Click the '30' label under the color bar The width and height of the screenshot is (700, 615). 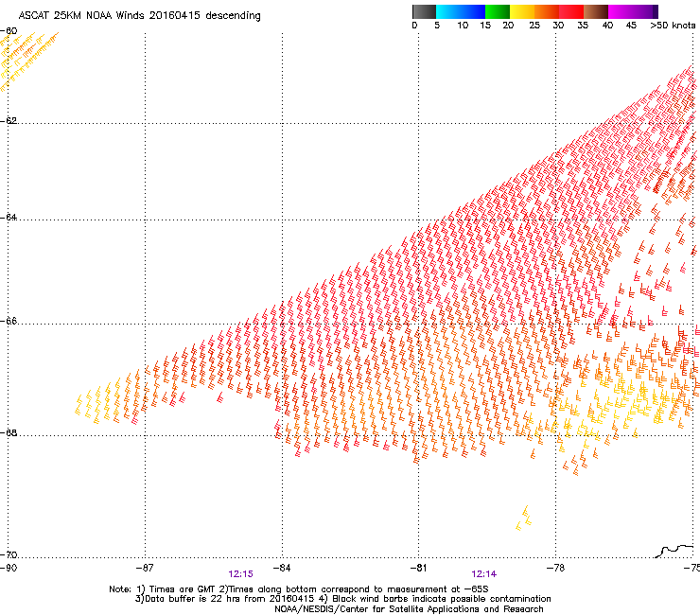[558, 26]
